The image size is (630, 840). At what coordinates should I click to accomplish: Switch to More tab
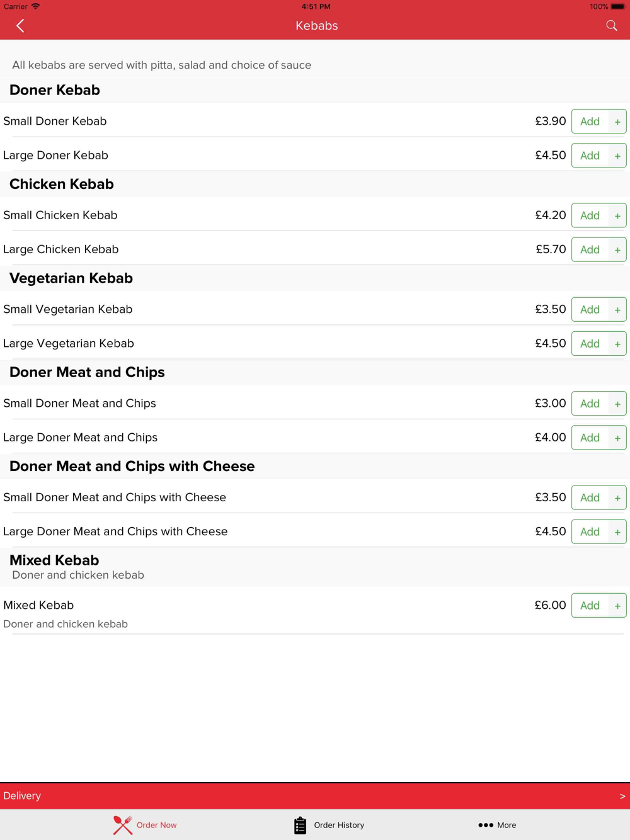[x=497, y=825]
